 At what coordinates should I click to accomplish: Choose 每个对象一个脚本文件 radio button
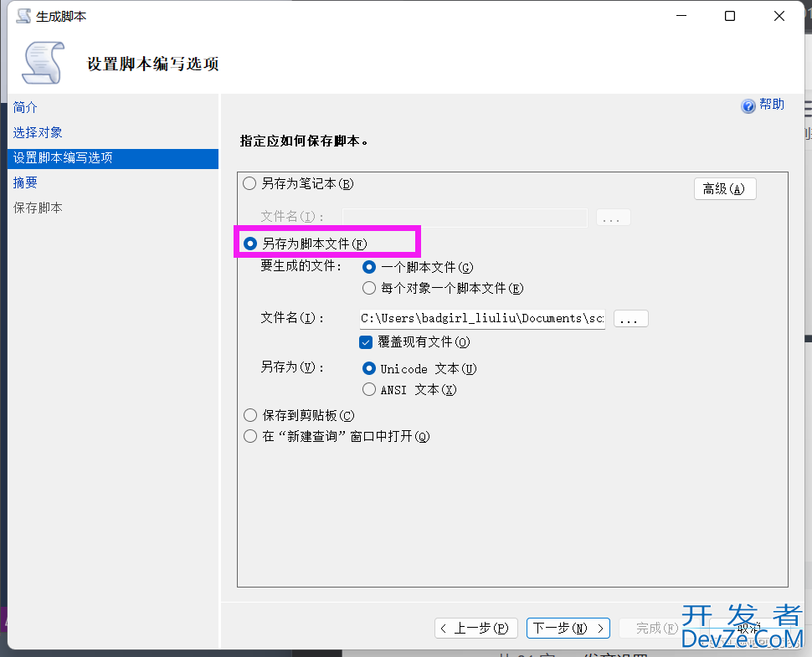click(x=368, y=288)
